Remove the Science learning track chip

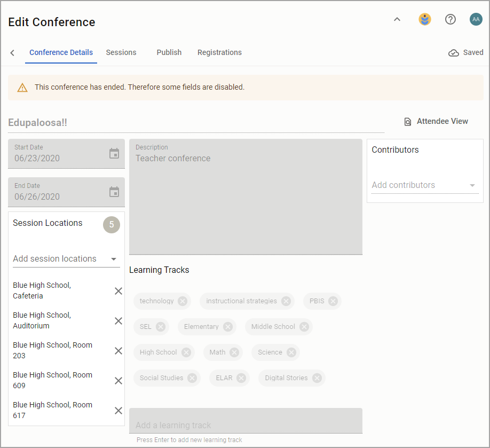pyautogui.click(x=291, y=352)
